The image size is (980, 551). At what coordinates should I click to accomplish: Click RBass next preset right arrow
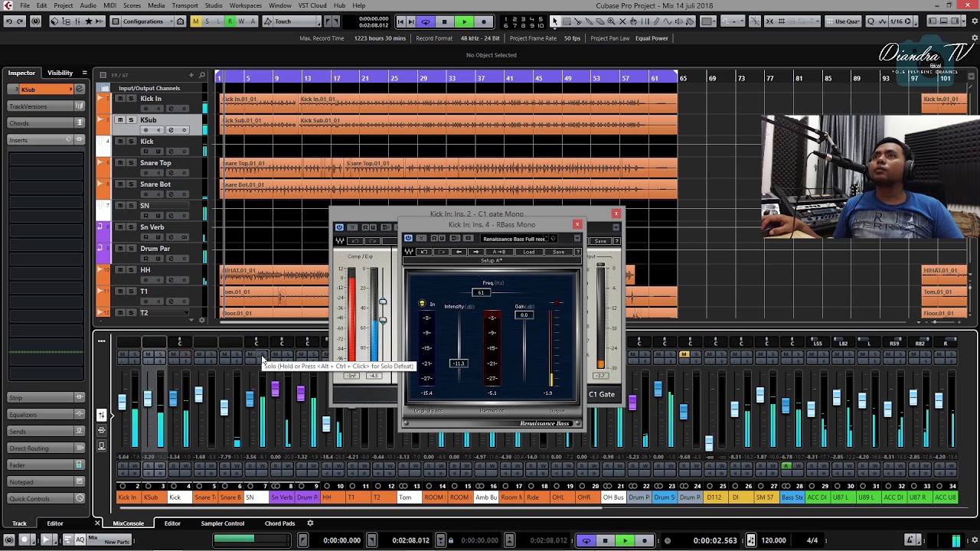pos(476,252)
